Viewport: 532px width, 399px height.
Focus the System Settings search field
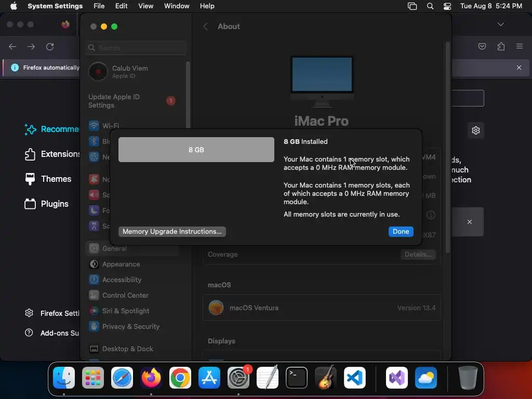pyautogui.click(x=136, y=48)
